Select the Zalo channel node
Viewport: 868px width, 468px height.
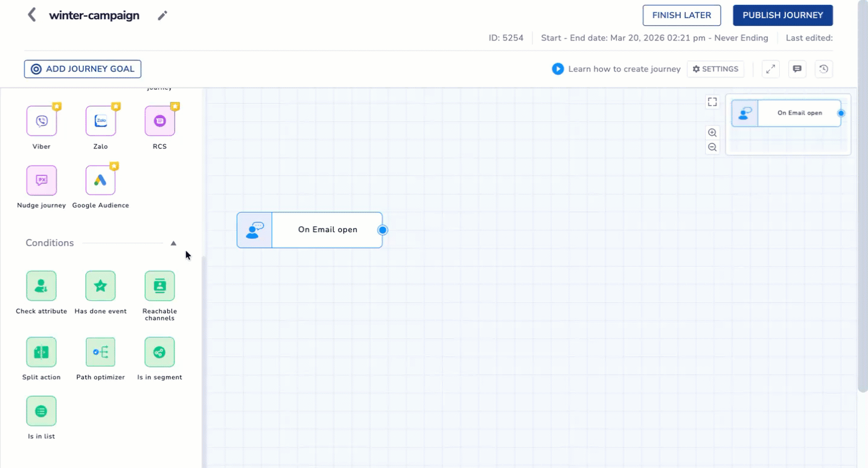point(100,121)
